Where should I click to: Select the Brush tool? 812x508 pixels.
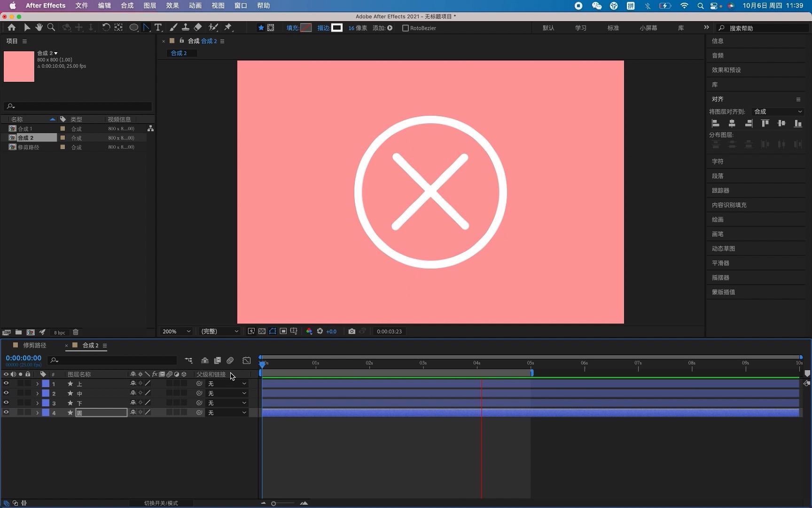(173, 28)
